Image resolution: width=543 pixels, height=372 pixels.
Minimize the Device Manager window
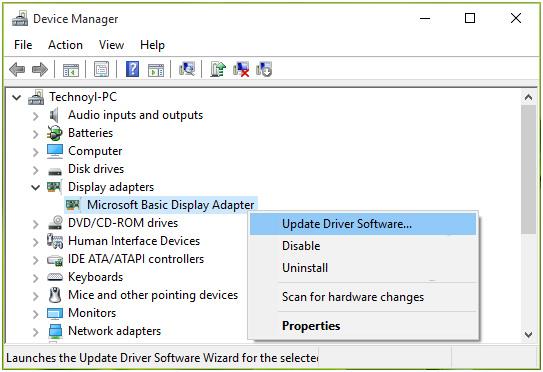tap(425, 18)
